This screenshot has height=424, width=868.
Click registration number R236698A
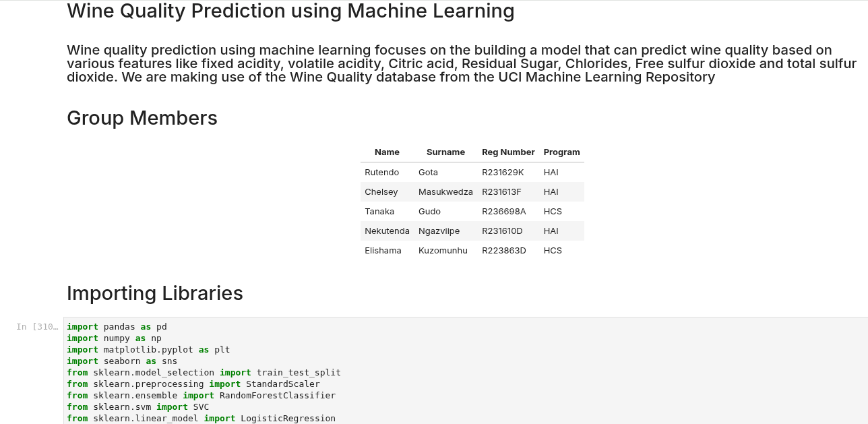(503, 212)
